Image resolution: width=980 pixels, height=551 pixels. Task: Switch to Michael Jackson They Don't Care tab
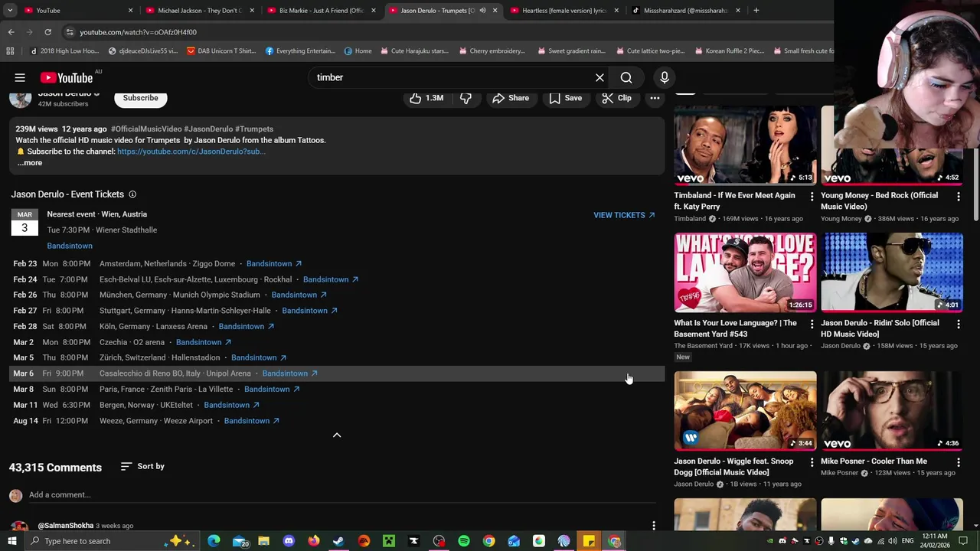[x=199, y=11]
